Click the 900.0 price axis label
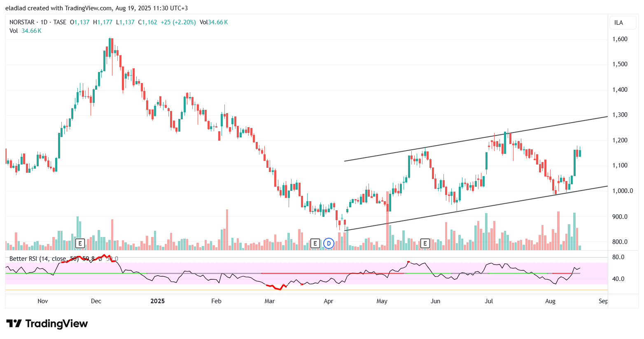The width and height of the screenshot is (644, 339). [620, 217]
